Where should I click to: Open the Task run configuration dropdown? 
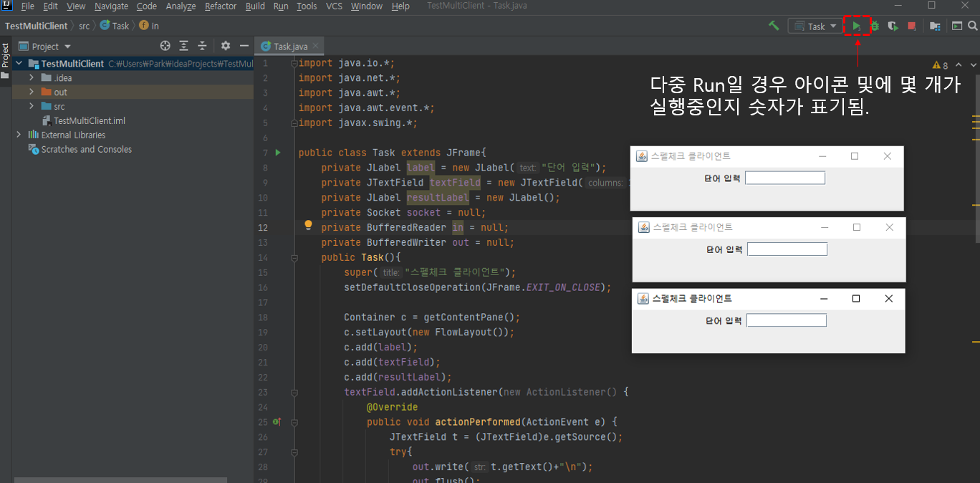815,26
